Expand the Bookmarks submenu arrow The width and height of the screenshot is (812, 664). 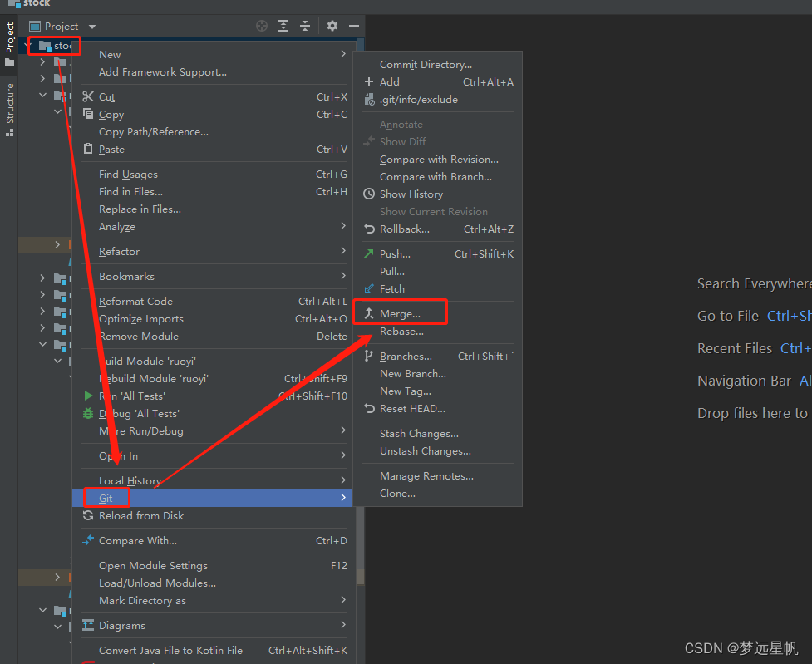[343, 276]
